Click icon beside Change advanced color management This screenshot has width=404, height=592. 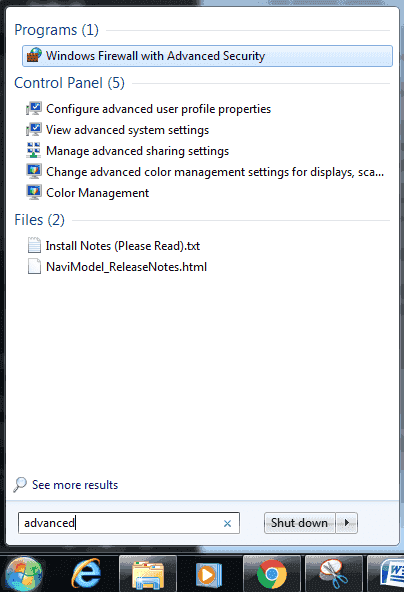click(x=34, y=171)
